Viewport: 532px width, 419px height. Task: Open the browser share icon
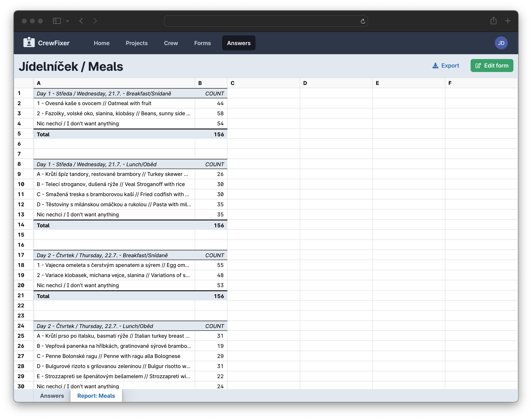(x=493, y=21)
